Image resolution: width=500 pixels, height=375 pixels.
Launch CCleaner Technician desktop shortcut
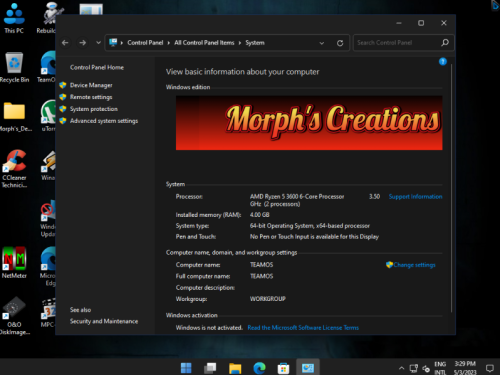point(14,169)
